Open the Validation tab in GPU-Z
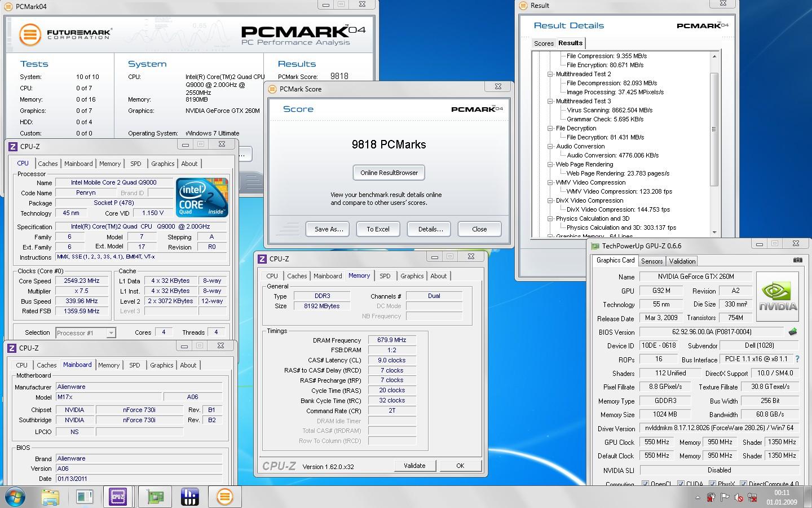The height and width of the screenshot is (508, 812). (x=682, y=261)
